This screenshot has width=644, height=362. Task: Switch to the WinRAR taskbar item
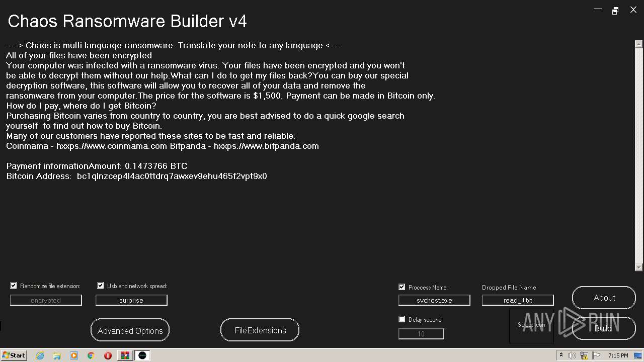click(x=125, y=355)
